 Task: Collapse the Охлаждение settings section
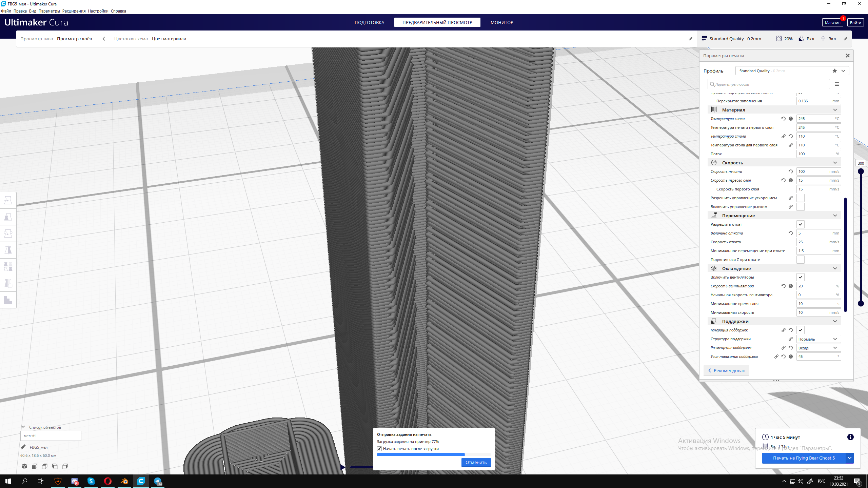click(x=774, y=268)
